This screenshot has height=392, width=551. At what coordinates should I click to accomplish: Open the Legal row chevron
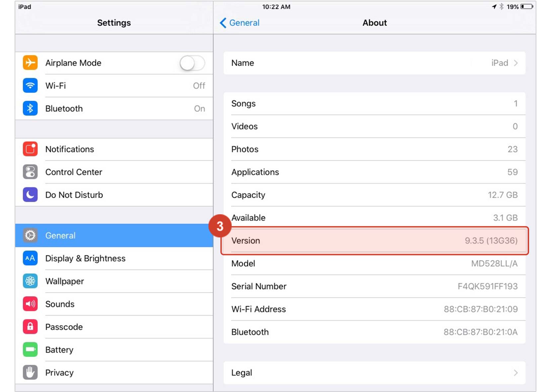click(516, 373)
